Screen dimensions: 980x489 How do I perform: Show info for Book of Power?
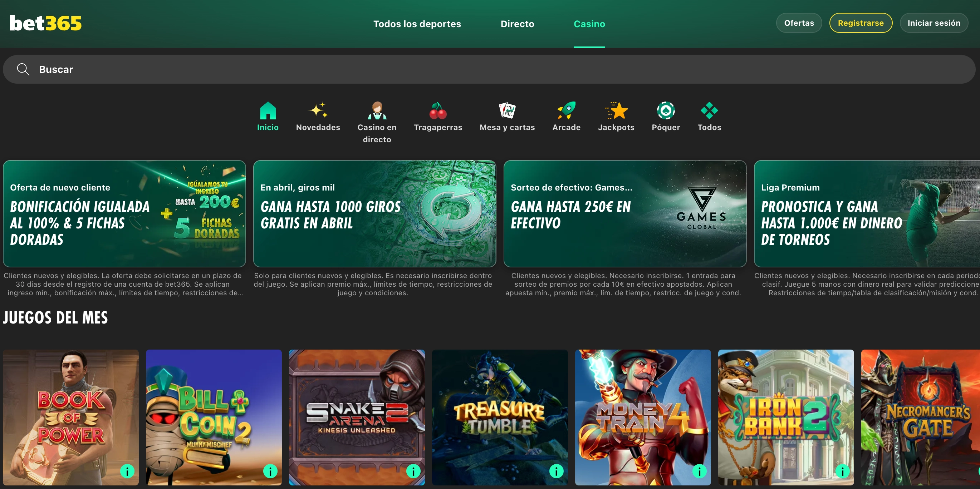pyautogui.click(x=127, y=471)
